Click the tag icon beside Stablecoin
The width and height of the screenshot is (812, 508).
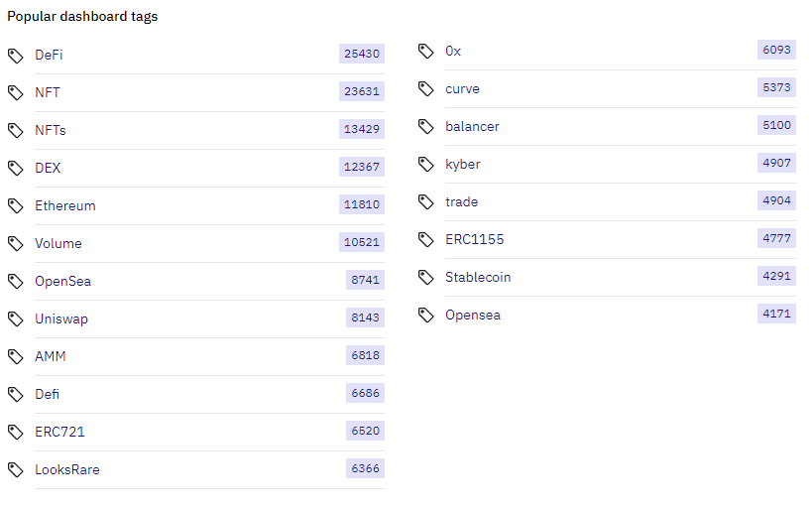tap(425, 278)
